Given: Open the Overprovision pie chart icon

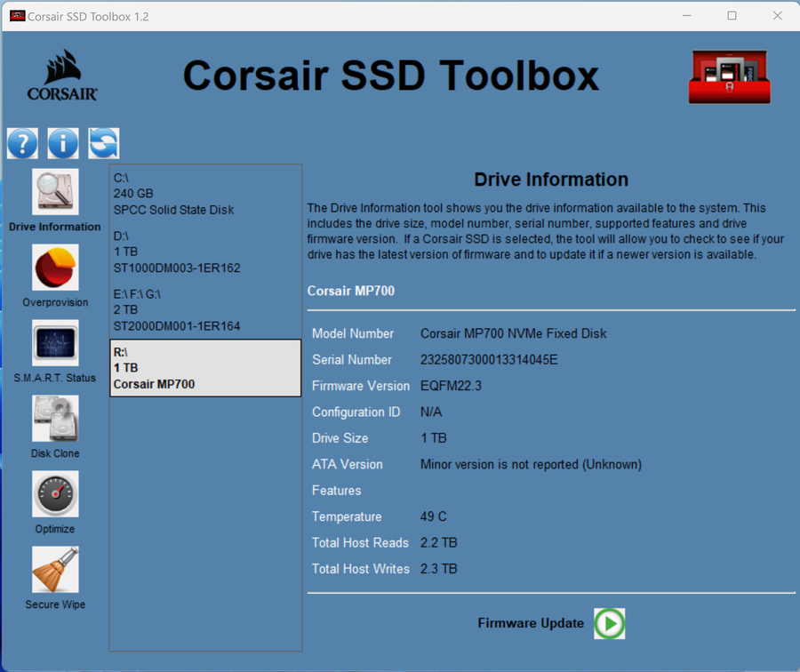Looking at the screenshot, I should pyautogui.click(x=55, y=268).
